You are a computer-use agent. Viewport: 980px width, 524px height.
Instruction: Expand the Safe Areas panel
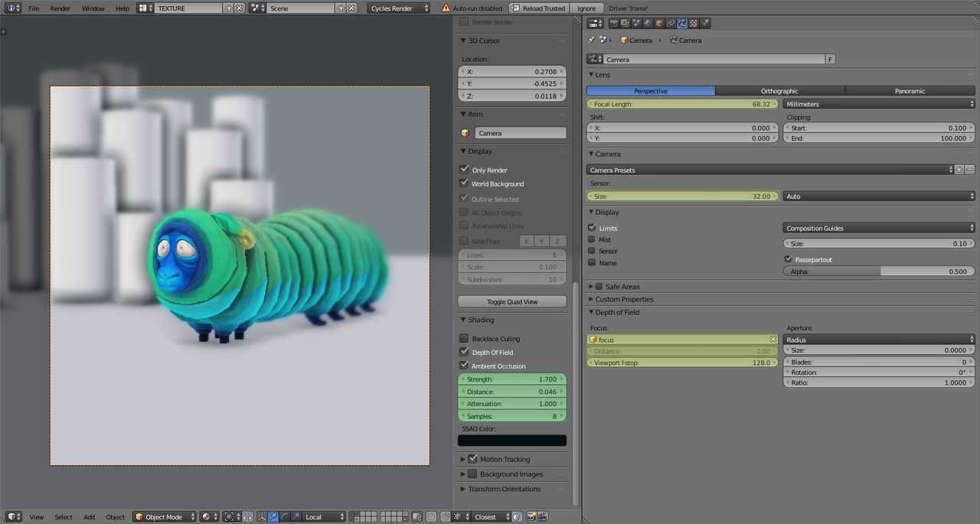[622, 287]
